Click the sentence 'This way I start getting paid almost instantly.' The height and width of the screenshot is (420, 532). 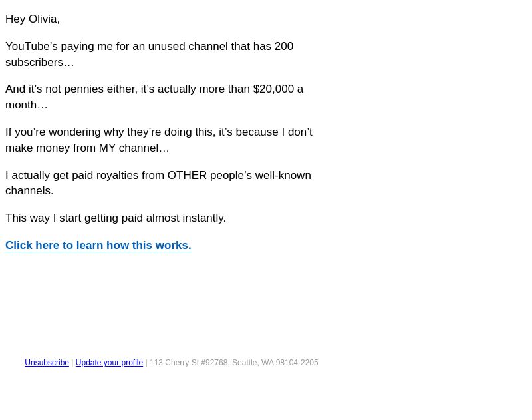(x=116, y=218)
